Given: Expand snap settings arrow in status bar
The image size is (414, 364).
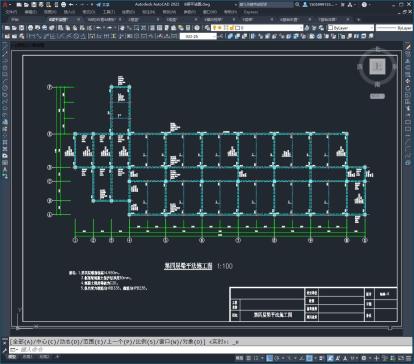Looking at the screenshot, I should pyautogui.click(x=262, y=358).
